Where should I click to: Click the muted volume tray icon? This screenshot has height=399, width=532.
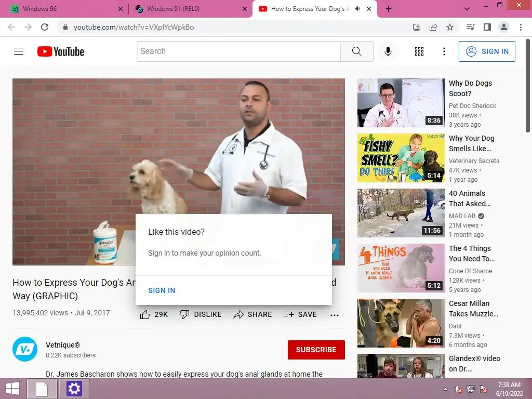458,390
